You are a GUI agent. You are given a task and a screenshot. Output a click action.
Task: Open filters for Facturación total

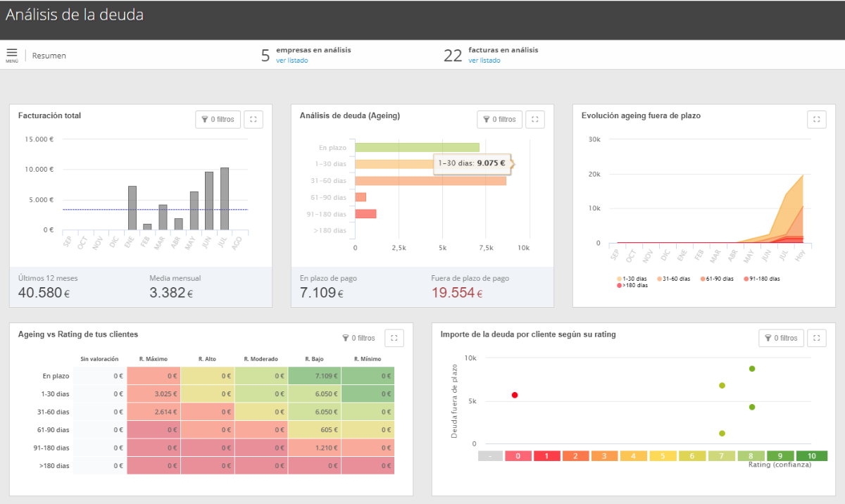218,120
